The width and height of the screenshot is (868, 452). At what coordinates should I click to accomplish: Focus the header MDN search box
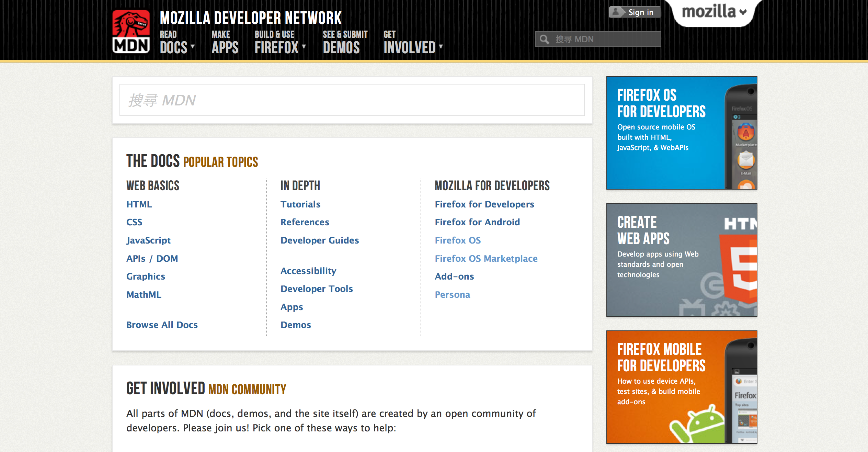click(604, 39)
